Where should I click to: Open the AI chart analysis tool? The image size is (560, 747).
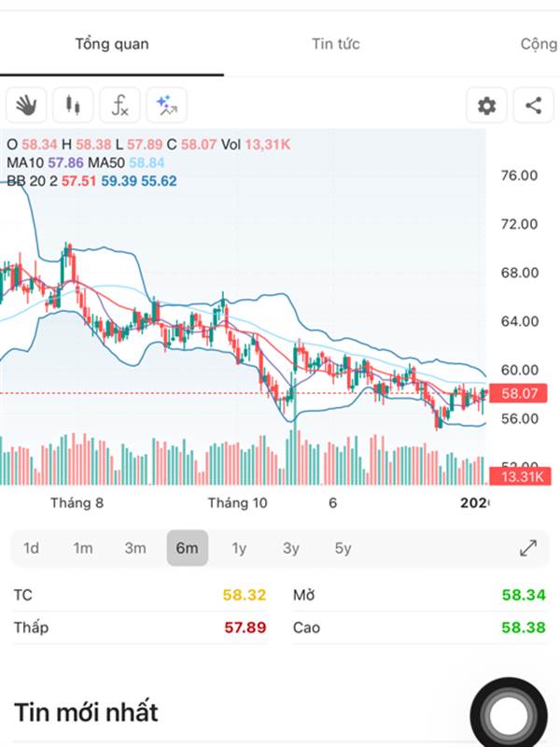click(166, 106)
